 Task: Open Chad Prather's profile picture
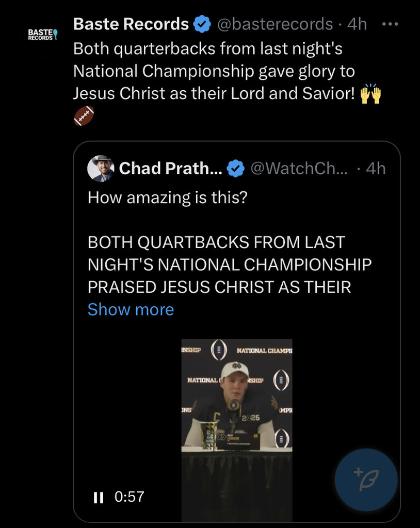pos(101,168)
